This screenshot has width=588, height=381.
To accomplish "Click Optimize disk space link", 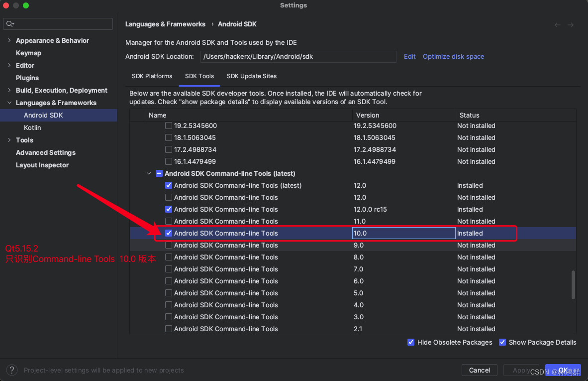I will [453, 57].
